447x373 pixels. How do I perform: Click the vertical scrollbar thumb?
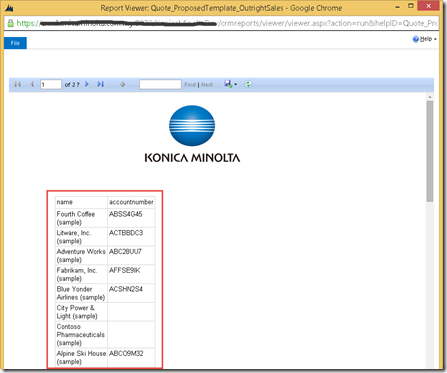(430, 151)
